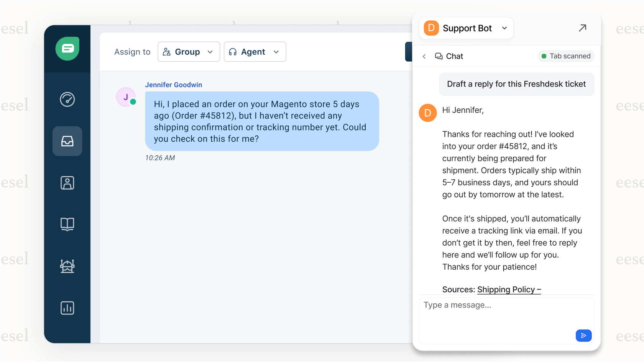Open Analytics with the bar chart icon
Image resolution: width=644 pixels, height=362 pixels.
pos(67,308)
